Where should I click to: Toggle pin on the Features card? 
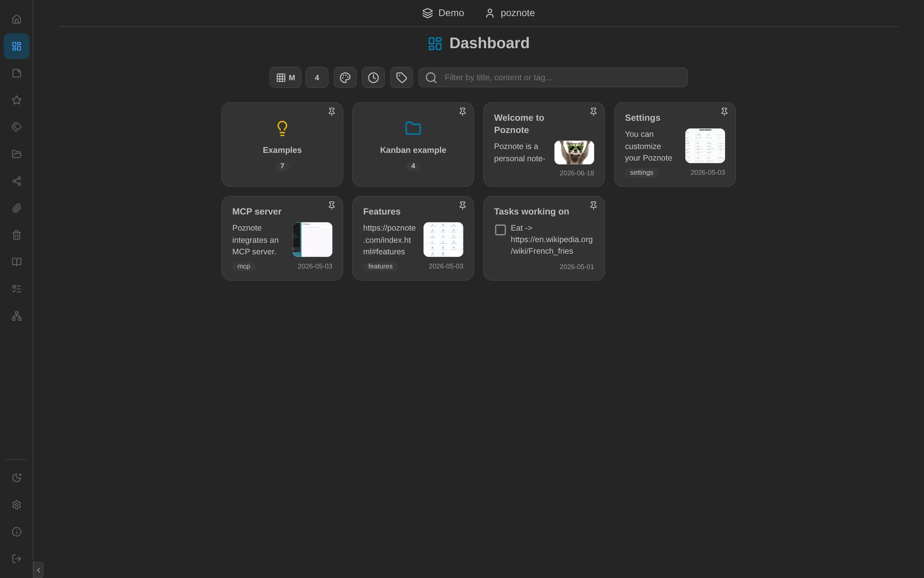pyautogui.click(x=462, y=206)
